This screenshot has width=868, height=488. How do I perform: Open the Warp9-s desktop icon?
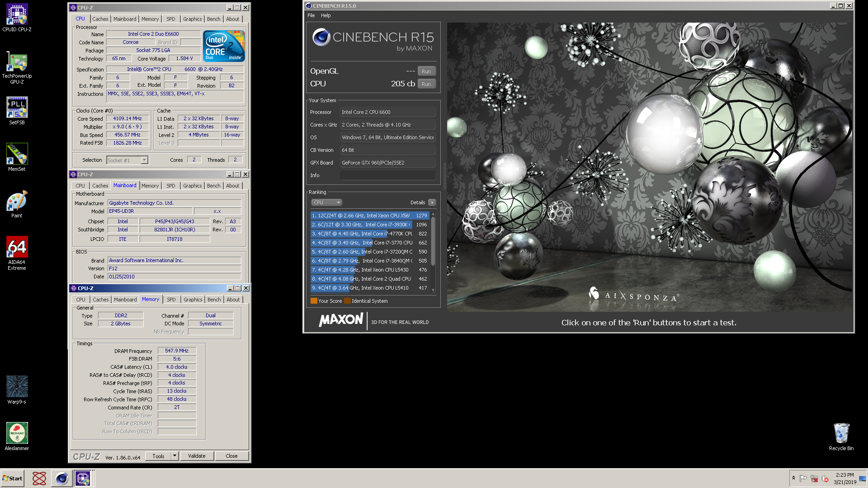pyautogui.click(x=17, y=389)
